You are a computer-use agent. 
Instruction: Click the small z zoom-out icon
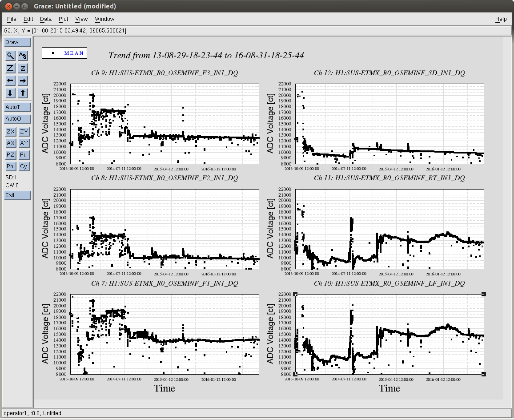coord(23,68)
